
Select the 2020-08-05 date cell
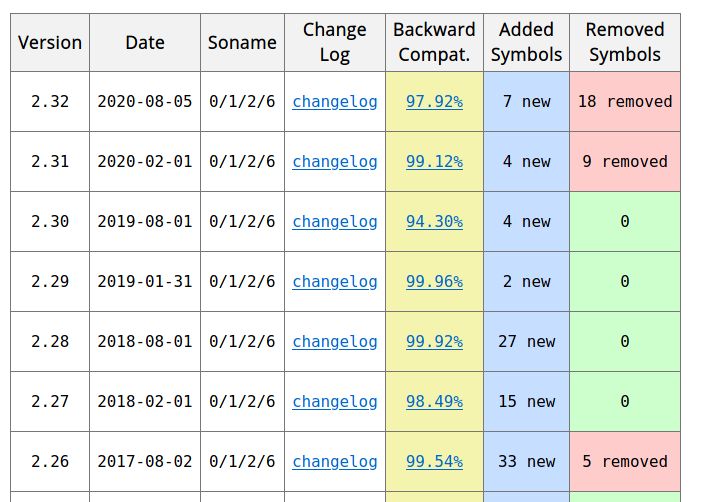[145, 101]
